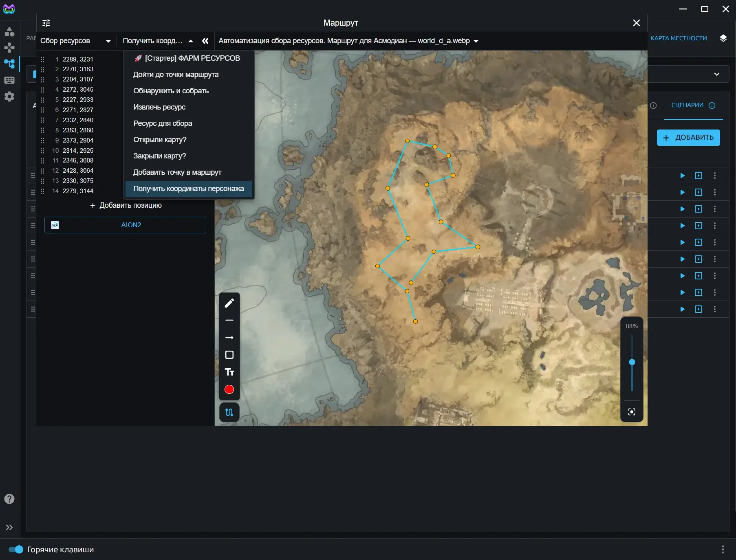736x560 pixels.
Task: Click the app owl logo icon
Action: coord(9,9)
